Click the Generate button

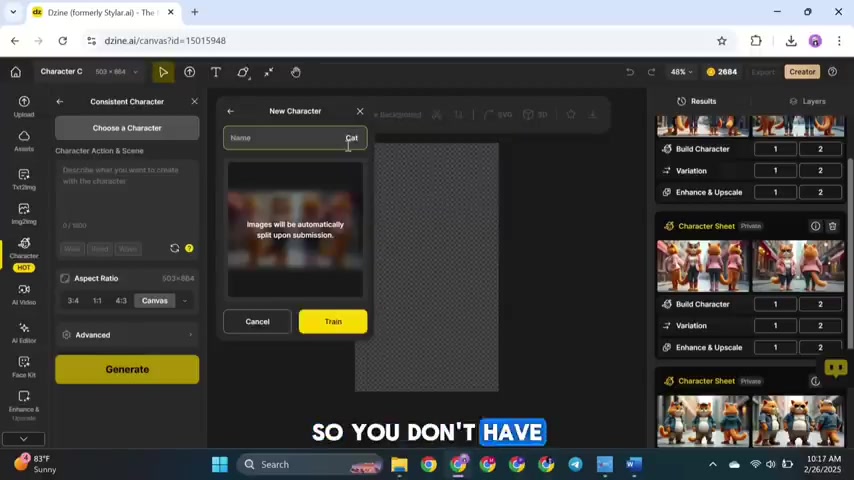pyautogui.click(x=127, y=369)
